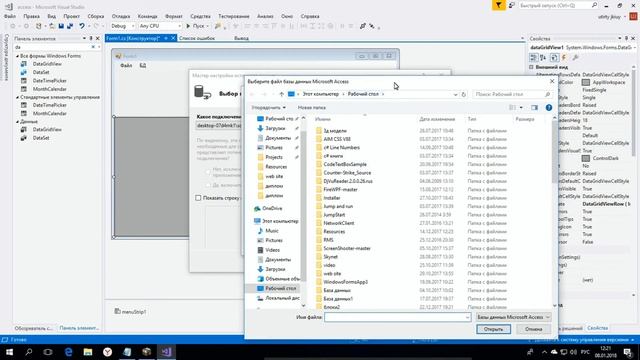The image size is (640, 360).
Task: Click the Categorized icon in Properties panel
Action: [x=533, y=58]
